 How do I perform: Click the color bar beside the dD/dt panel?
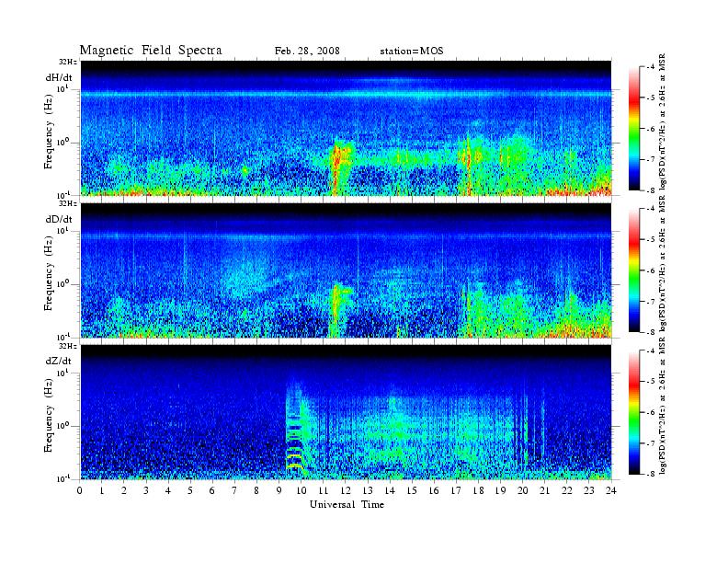634,270
